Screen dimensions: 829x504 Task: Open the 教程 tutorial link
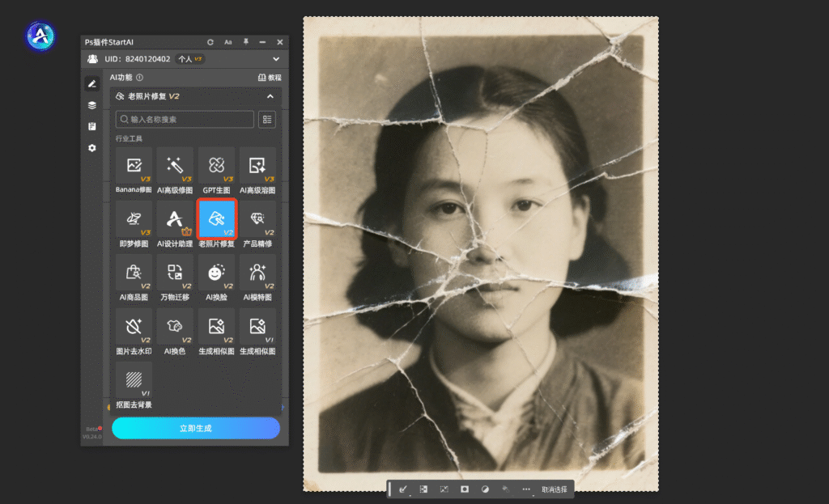coord(270,78)
